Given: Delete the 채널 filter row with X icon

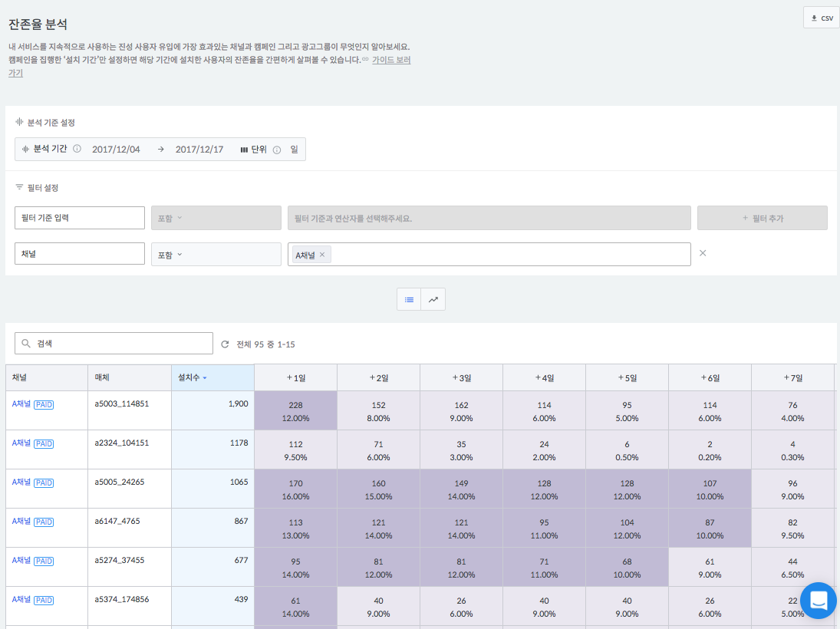Looking at the screenshot, I should pos(703,253).
